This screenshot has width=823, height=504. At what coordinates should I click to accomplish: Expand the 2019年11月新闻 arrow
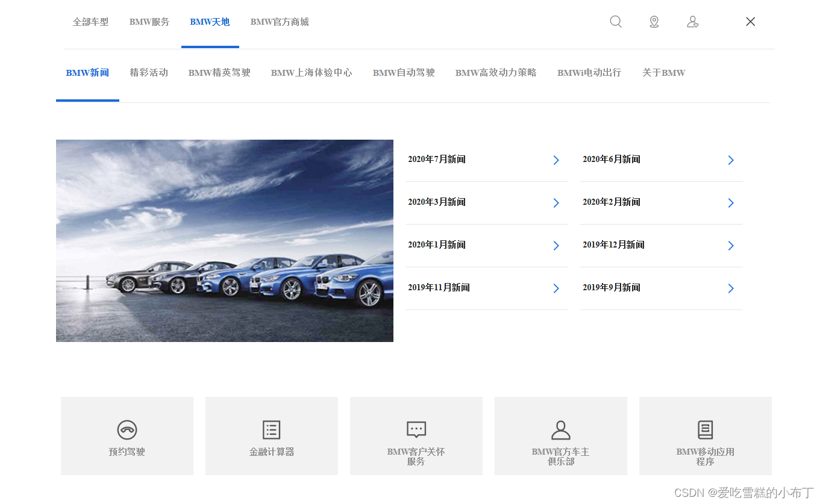556,288
